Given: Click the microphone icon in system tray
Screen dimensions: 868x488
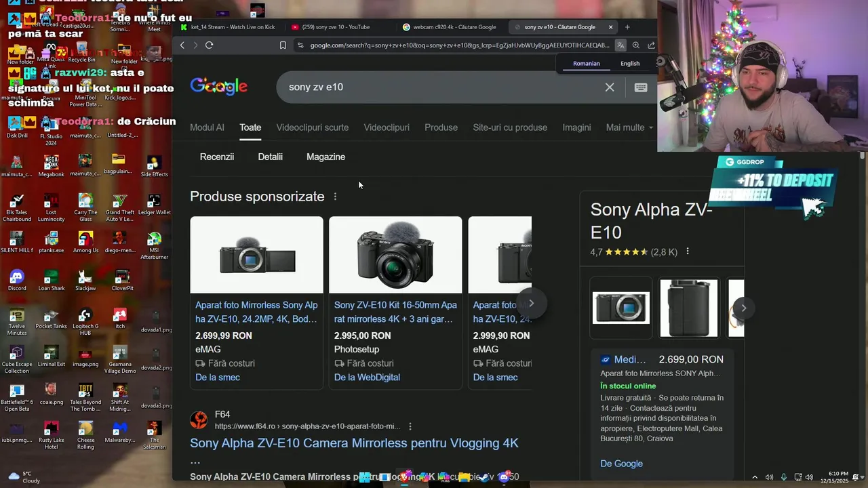Looking at the screenshot, I should tap(784, 477).
